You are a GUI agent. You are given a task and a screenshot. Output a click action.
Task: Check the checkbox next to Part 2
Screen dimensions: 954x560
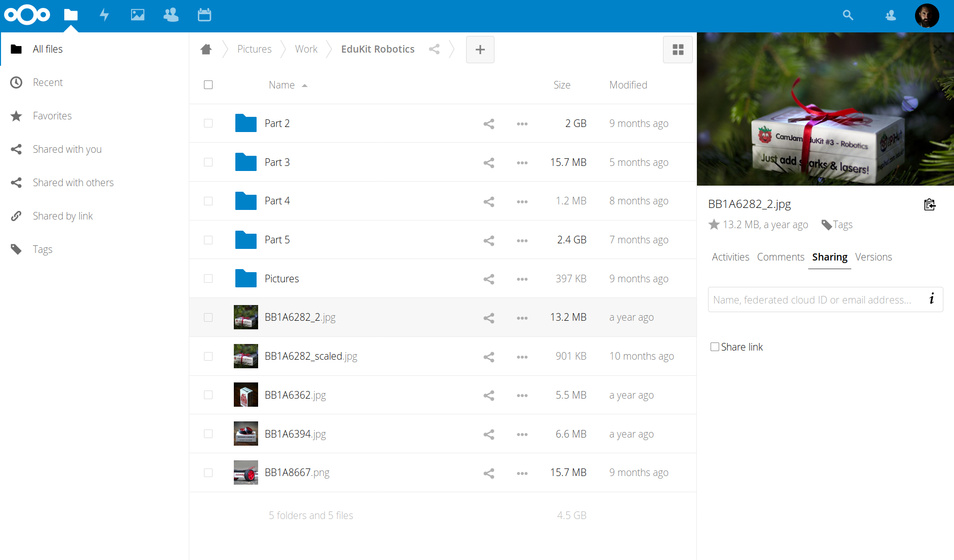[x=208, y=123]
